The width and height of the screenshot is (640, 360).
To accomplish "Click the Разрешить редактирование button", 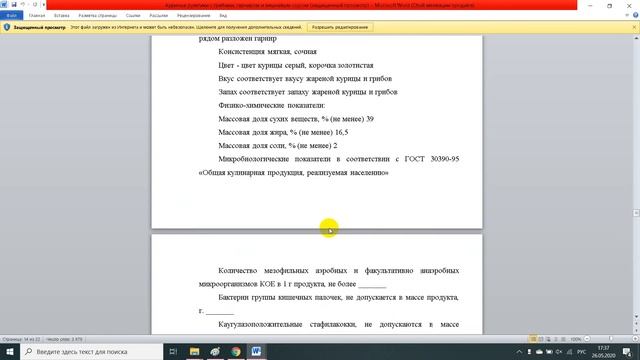I will [340, 27].
